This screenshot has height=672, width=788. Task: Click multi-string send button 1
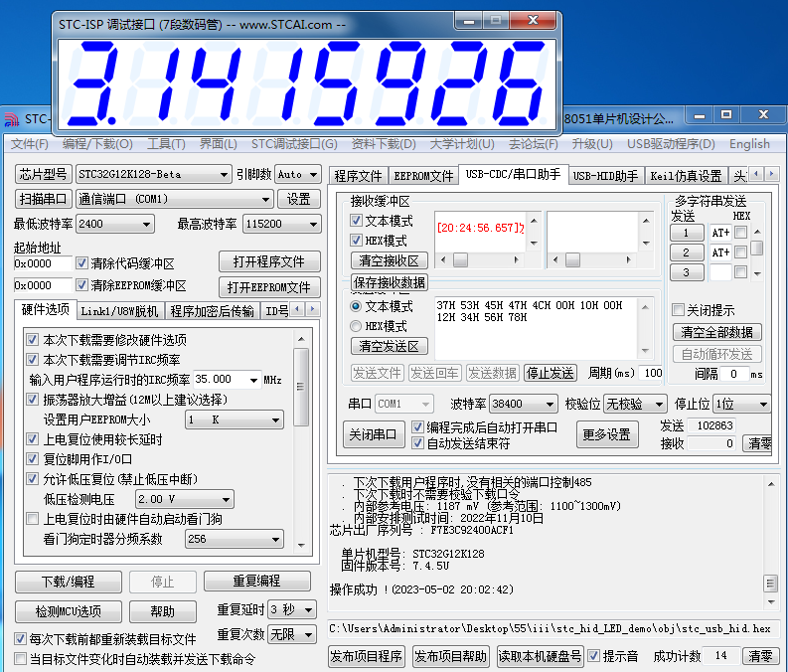(x=687, y=233)
